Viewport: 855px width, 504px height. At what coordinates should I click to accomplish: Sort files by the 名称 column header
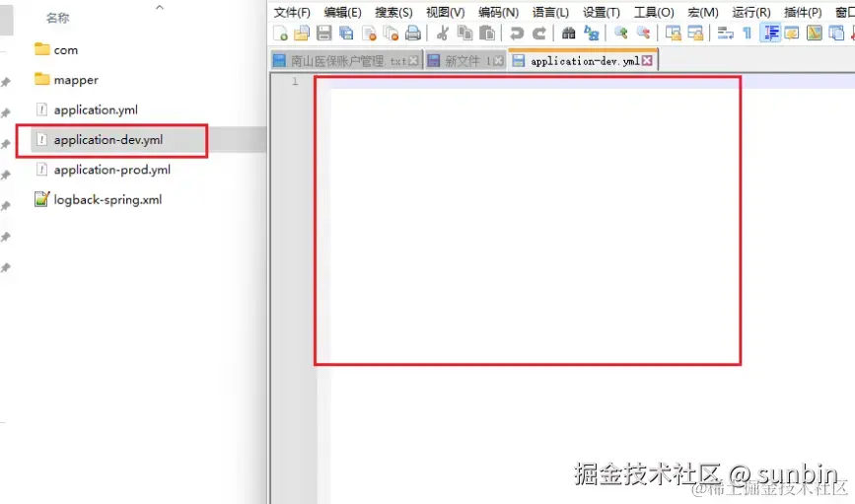58,18
